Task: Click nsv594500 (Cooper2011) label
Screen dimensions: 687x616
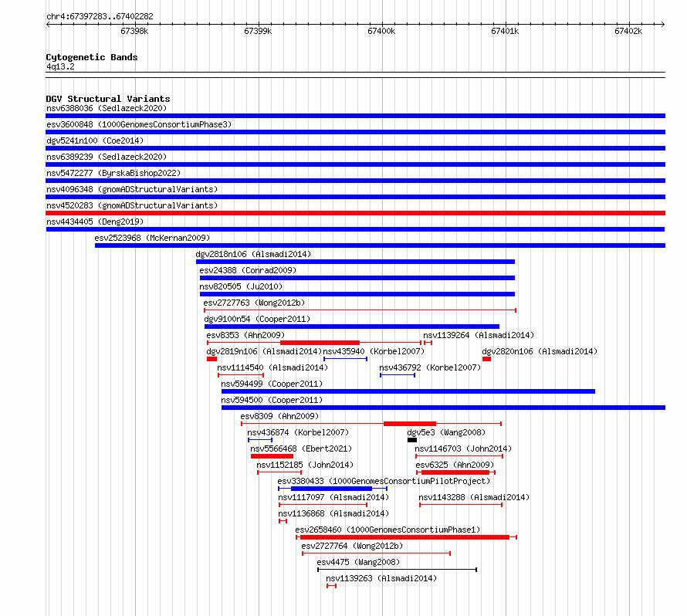Action: coord(272,400)
